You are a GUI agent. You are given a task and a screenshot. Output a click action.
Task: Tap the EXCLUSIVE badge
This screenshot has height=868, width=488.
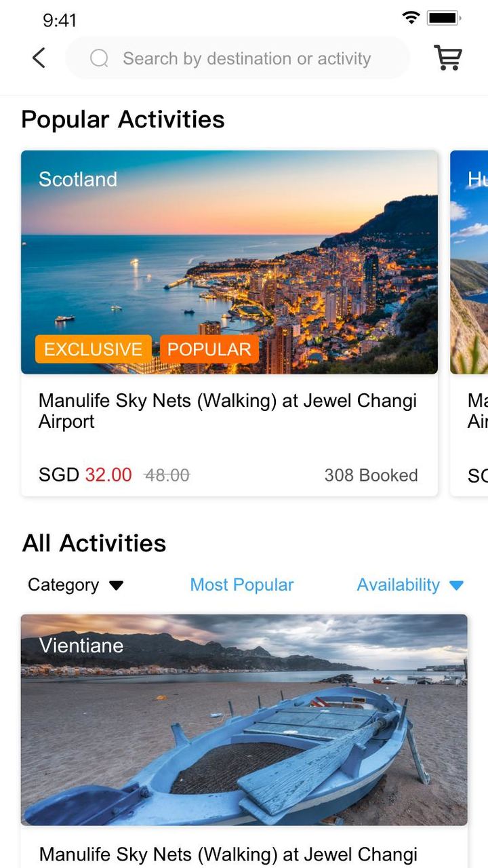[94, 349]
